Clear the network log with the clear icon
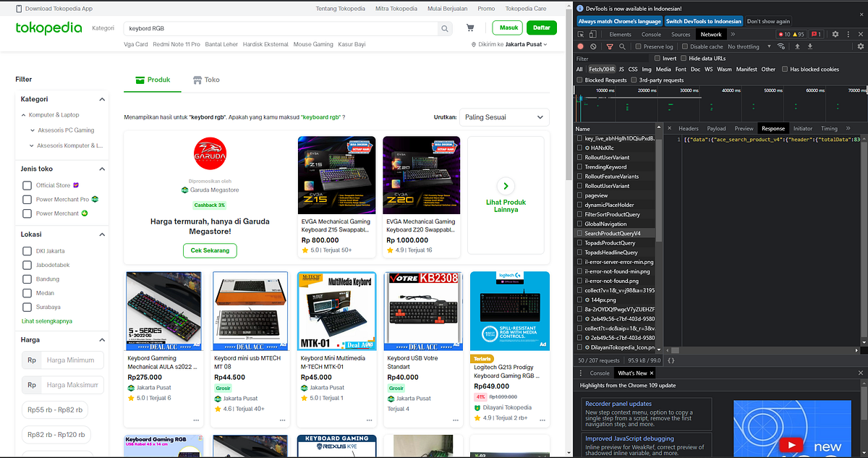Image resolution: width=868 pixels, height=458 pixels. (594, 46)
